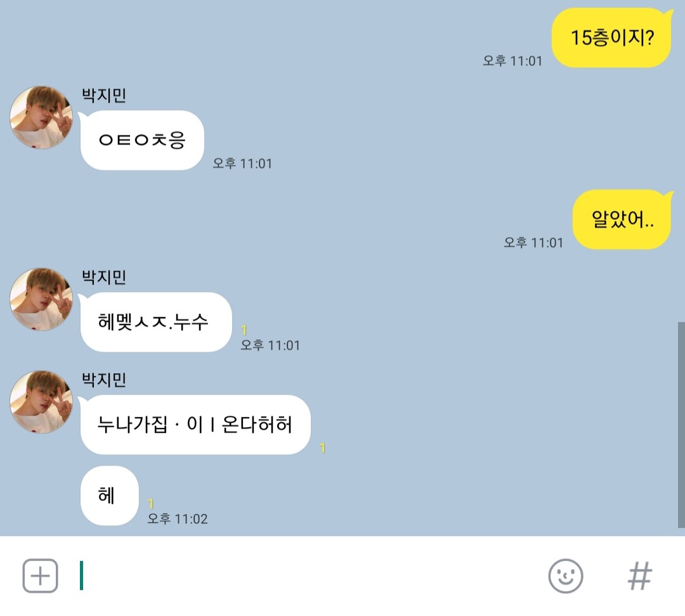Tap sender name 박지민 above 누나가집 message
685x616 pixels.
[x=104, y=380]
